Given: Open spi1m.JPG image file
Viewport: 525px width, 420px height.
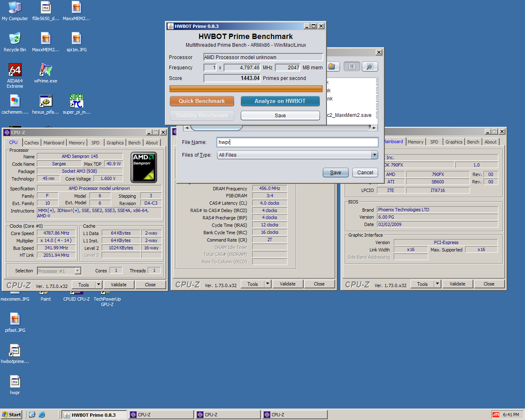Looking at the screenshot, I should [x=76, y=42].
